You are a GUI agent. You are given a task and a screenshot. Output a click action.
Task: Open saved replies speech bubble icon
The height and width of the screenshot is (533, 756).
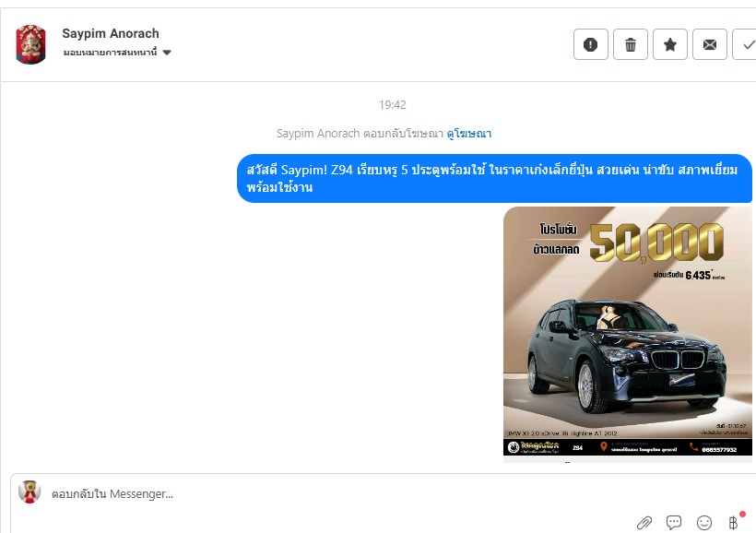point(674,522)
